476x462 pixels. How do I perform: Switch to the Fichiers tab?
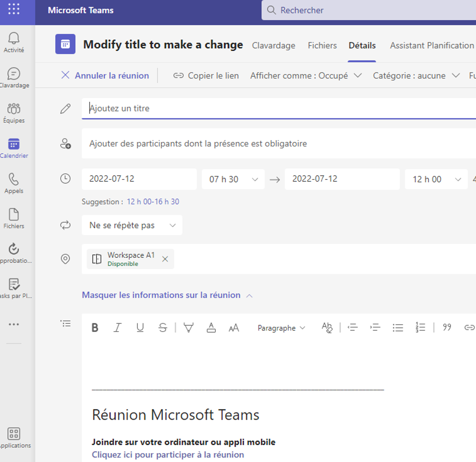point(322,45)
